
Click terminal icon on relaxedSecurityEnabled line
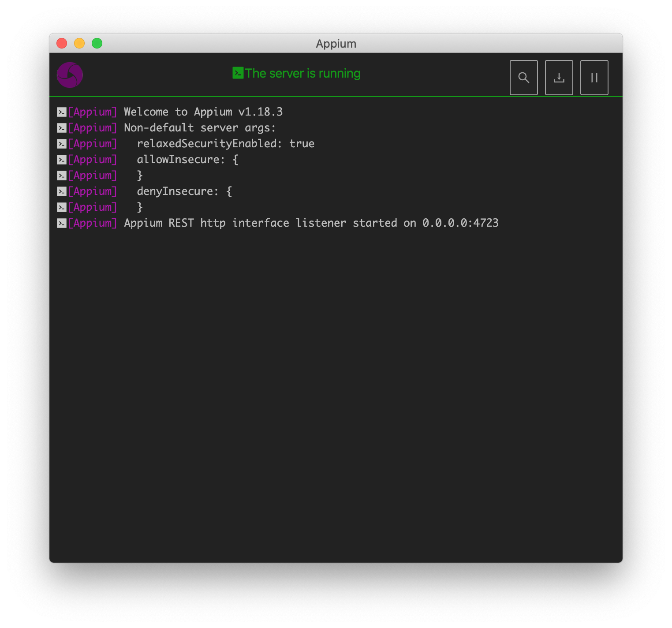click(x=62, y=144)
